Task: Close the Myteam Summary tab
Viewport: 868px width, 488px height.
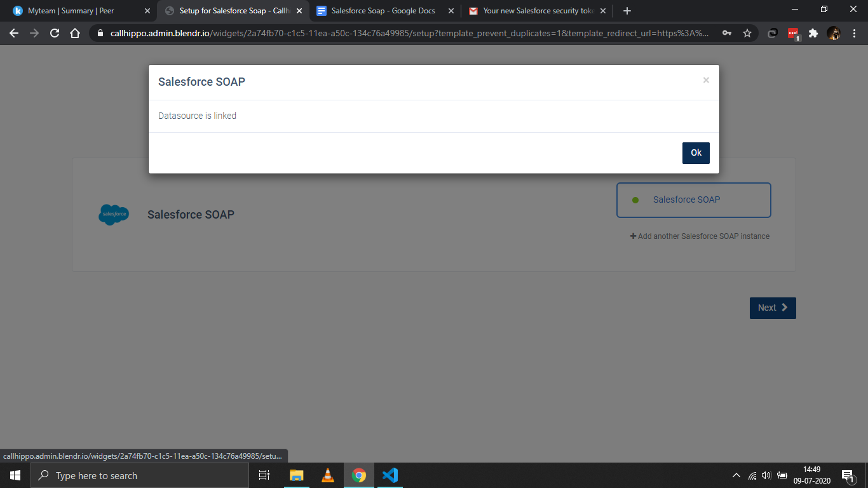Action: (x=147, y=11)
